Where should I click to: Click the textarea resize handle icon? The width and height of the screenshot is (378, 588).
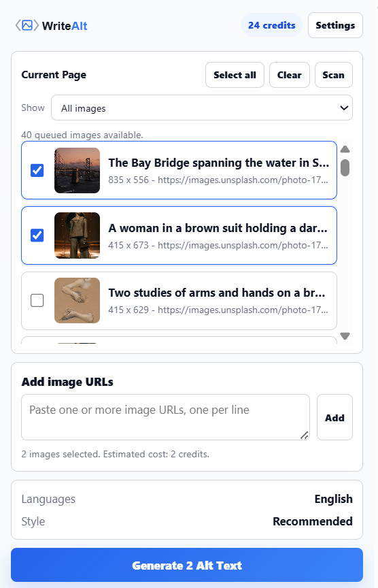click(x=305, y=436)
